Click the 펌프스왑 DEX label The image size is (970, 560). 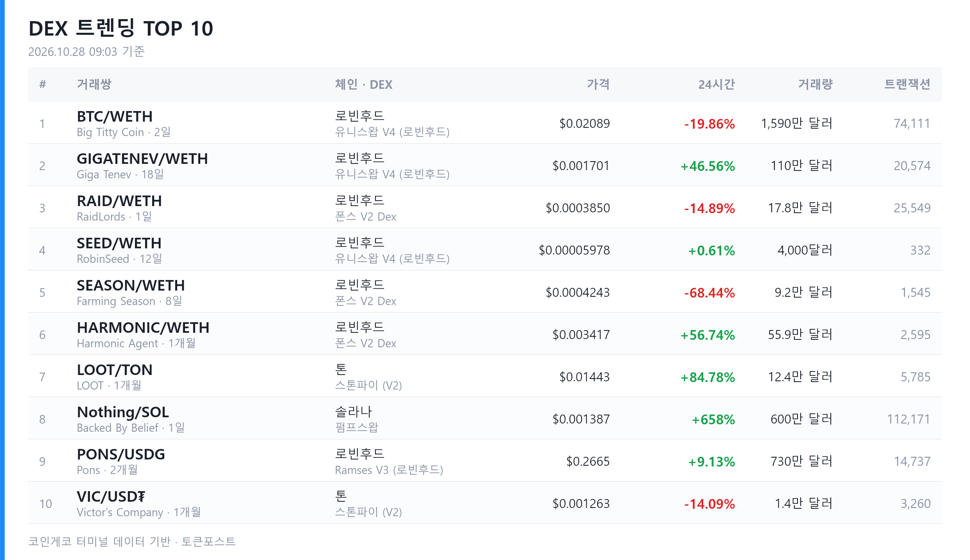point(356,427)
